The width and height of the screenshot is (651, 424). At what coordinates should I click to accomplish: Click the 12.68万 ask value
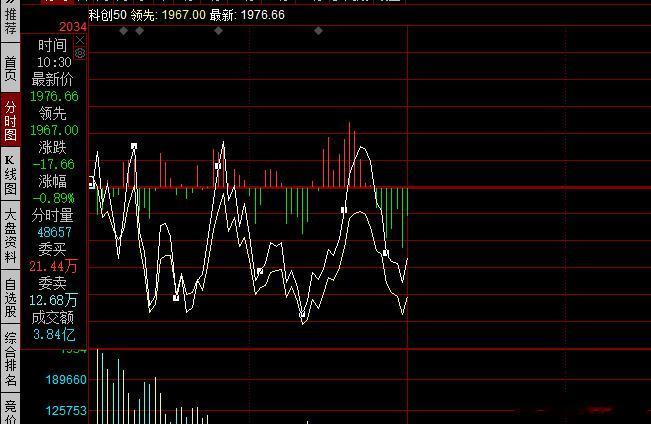point(53,300)
